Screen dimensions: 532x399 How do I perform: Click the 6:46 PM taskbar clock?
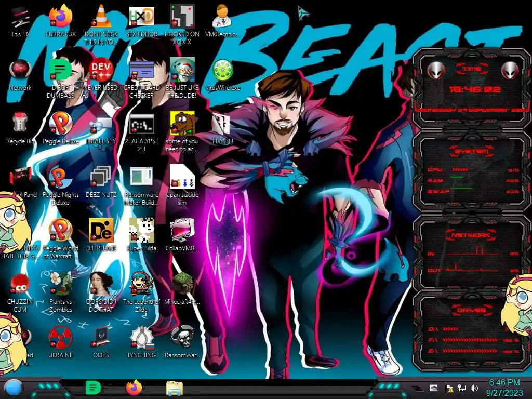pos(504,388)
